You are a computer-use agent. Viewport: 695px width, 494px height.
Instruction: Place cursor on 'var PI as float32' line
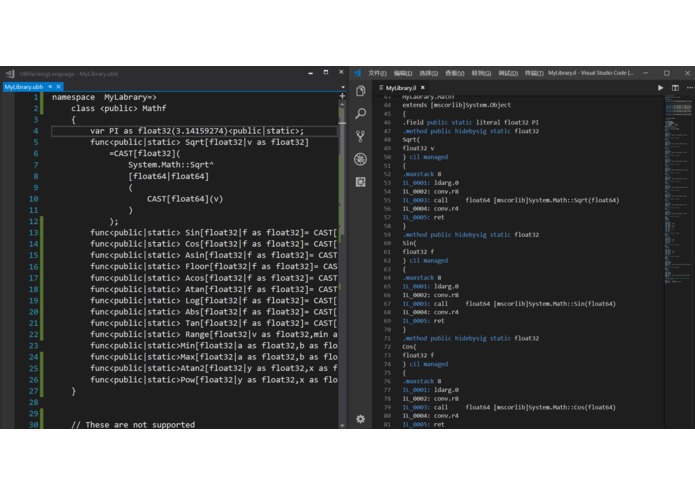tap(197, 131)
